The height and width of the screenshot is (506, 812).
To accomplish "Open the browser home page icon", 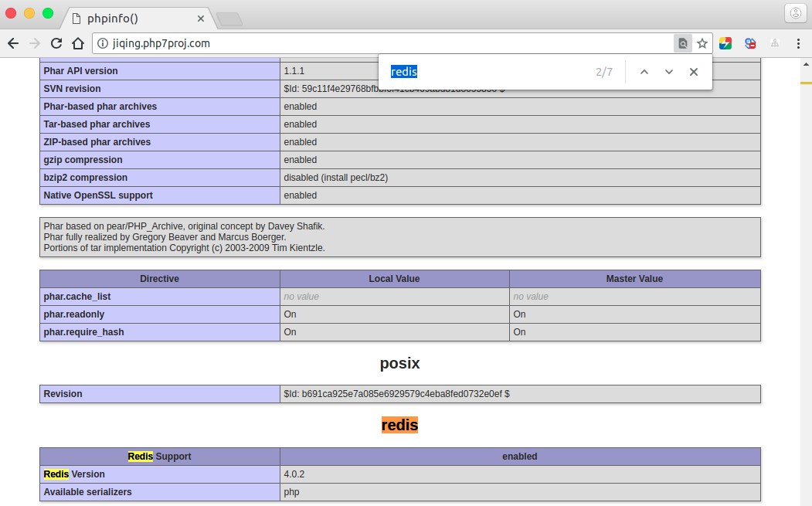I will (x=78, y=43).
